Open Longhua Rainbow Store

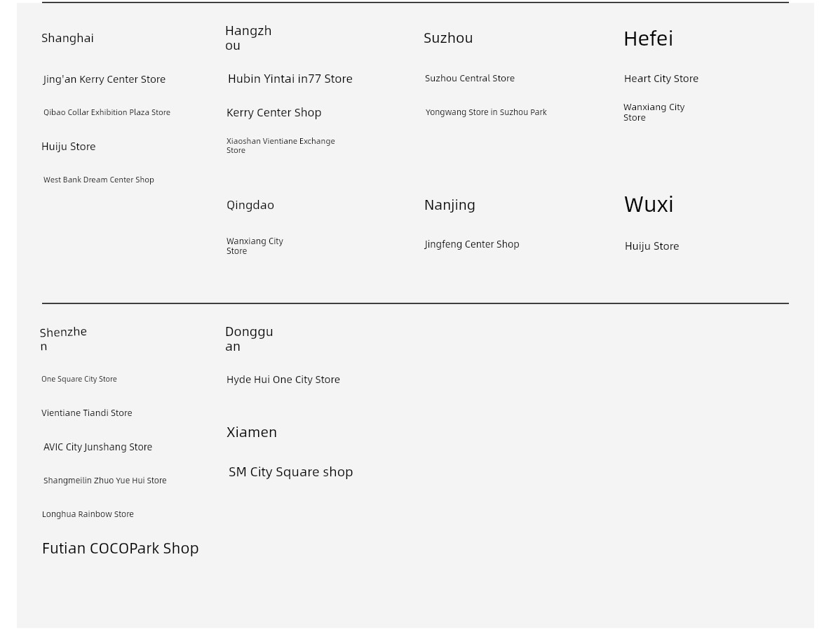88,514
